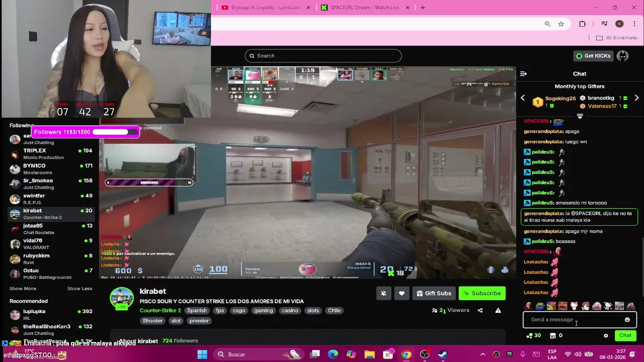This screenshot has height=362, width=644.
Task: Open a new browser tab
Action: click(x=423, y=8)
